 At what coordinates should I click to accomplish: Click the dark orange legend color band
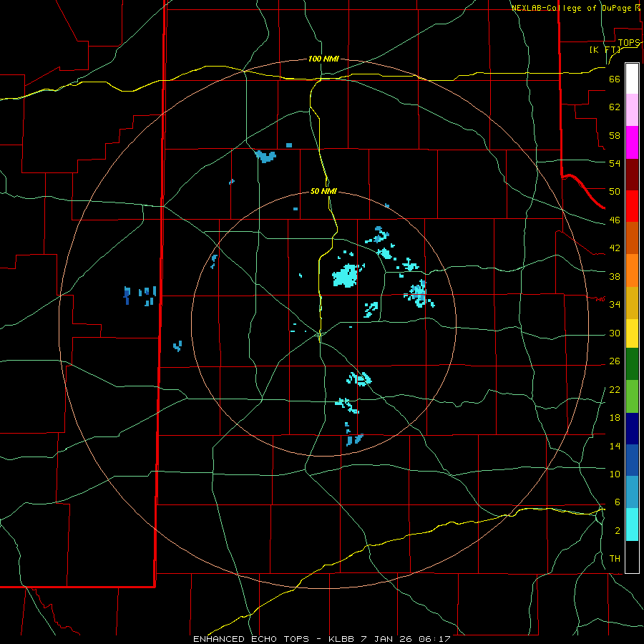click(x=632, y=238)
